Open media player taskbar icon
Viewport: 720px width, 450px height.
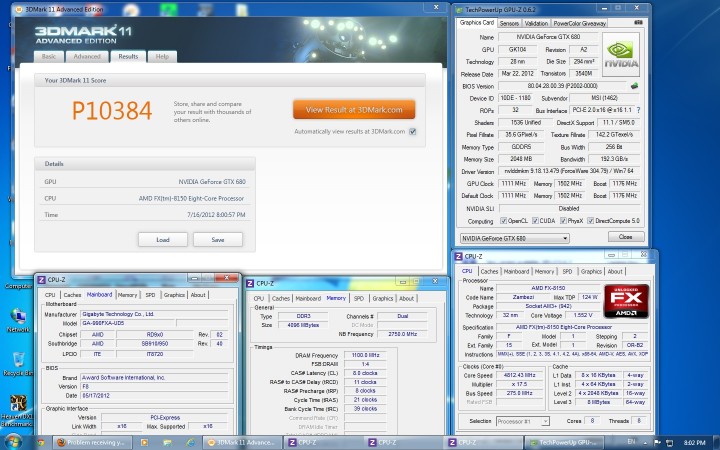pos(144,443)
